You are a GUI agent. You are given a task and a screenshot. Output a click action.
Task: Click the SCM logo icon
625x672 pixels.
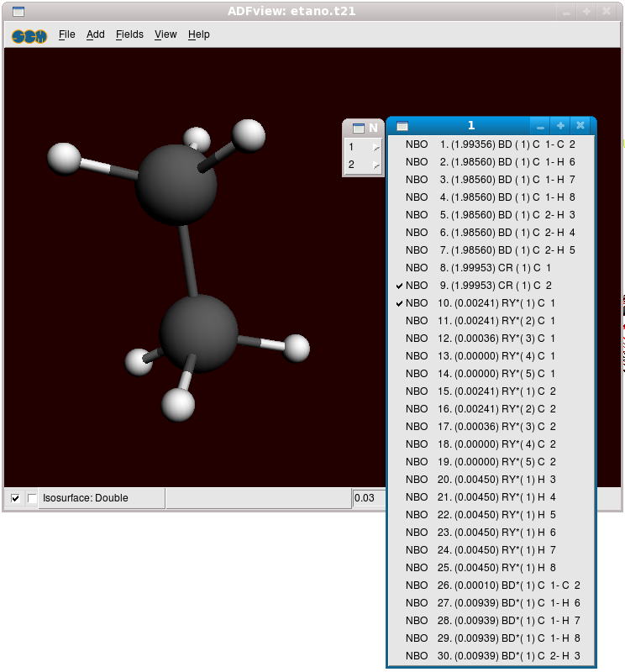29,35
